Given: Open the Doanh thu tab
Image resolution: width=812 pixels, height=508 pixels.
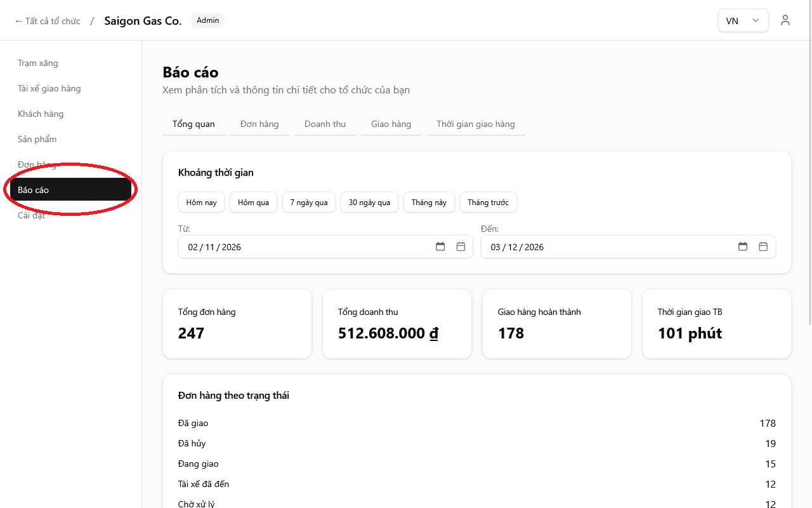Looking at the screenshot, I should pyautogui.click(x=325, y=124).
